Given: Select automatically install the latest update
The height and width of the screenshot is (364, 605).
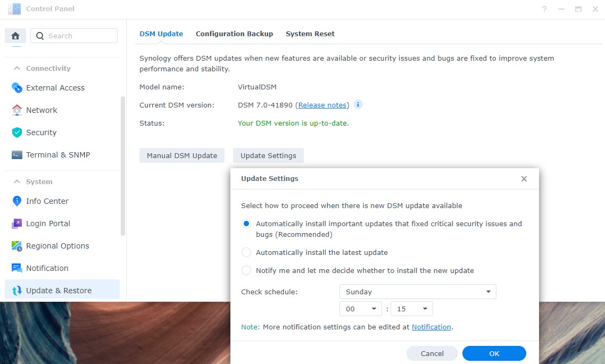Looking at the screenshot, I should (x=246, y=252).
